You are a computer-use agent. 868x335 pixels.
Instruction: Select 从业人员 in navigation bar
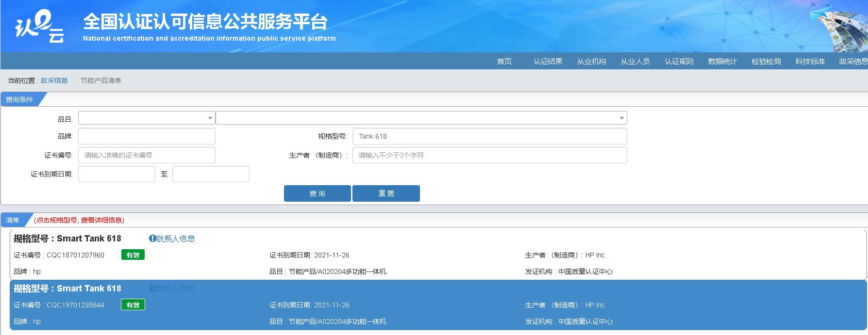click(x=635, y=62)
